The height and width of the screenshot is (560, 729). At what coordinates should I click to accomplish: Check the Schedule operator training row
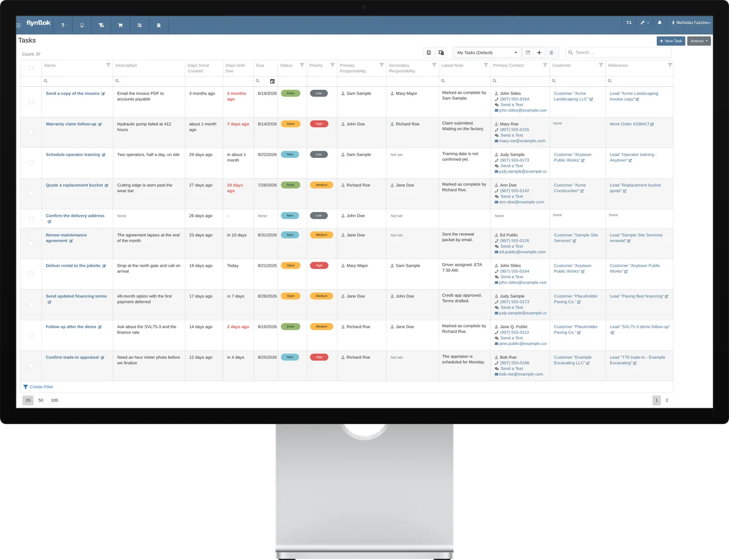31,163
